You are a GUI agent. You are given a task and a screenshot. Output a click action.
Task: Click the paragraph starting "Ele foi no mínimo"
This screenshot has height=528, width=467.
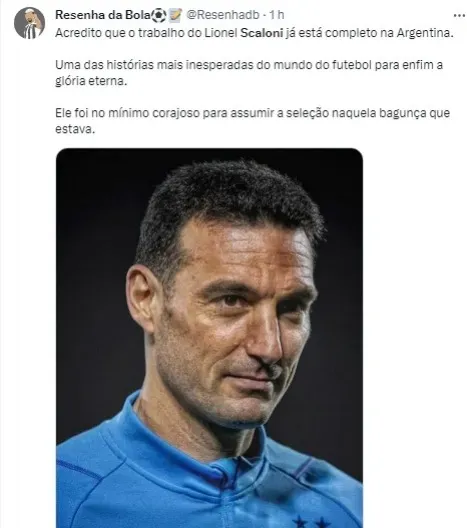[x=253, y=121]
